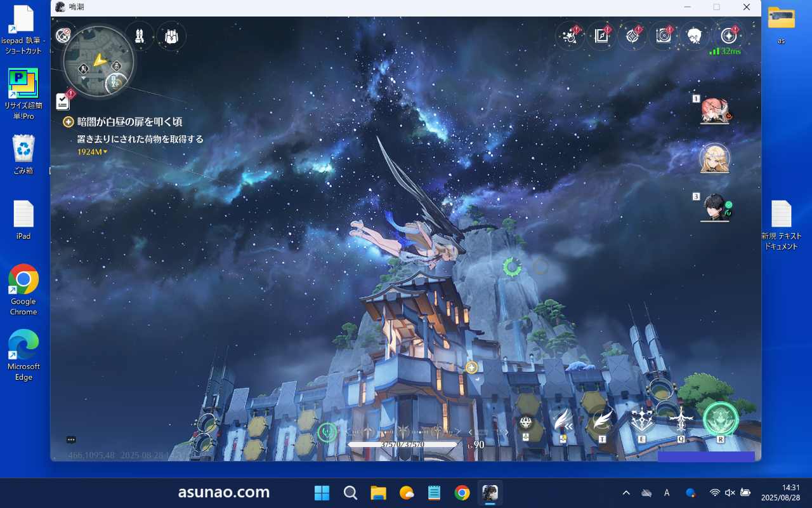
Task: Open the camera-disc icon in the top bar
Action: pos(664,36)
